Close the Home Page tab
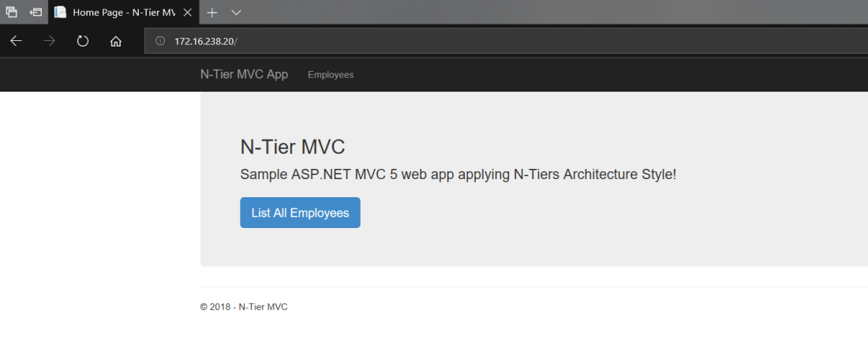Image resolution: width=868 pixels, height=348 pixels. click(188, 13)
